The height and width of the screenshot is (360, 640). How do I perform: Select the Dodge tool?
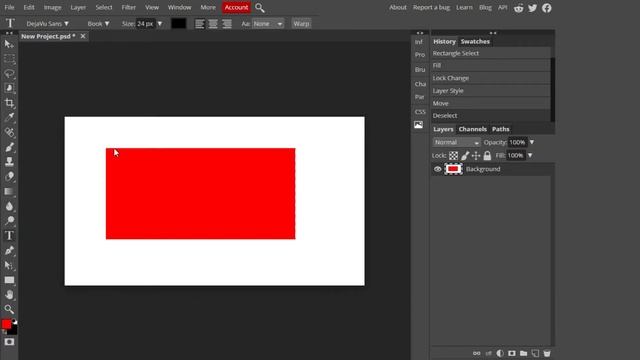tap(9, 221)
